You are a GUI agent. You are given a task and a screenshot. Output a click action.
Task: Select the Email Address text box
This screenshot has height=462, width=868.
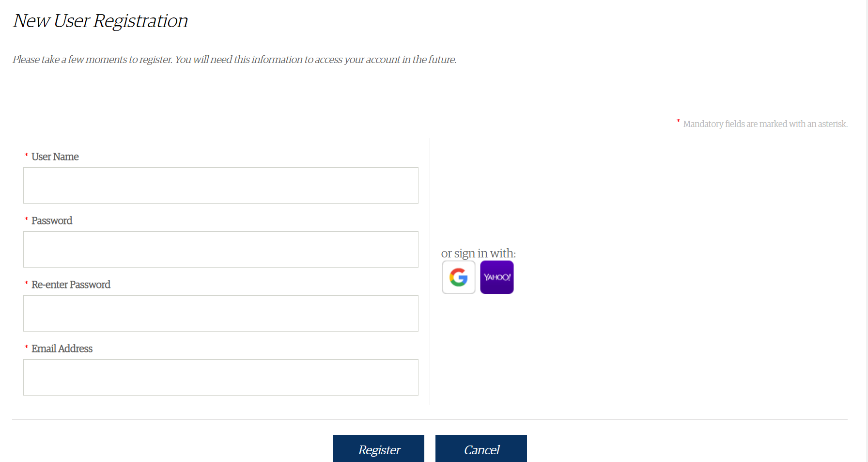click(221, 377)
